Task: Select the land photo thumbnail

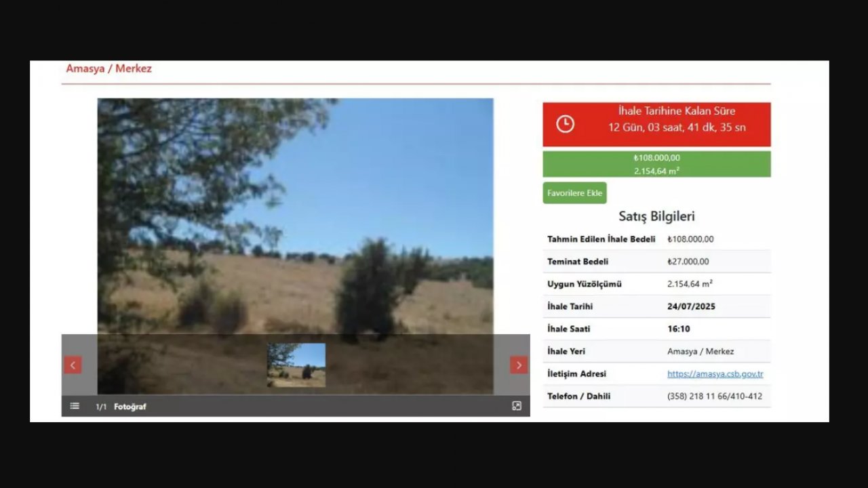Action: pyautogui.click(x=296, y=365)
